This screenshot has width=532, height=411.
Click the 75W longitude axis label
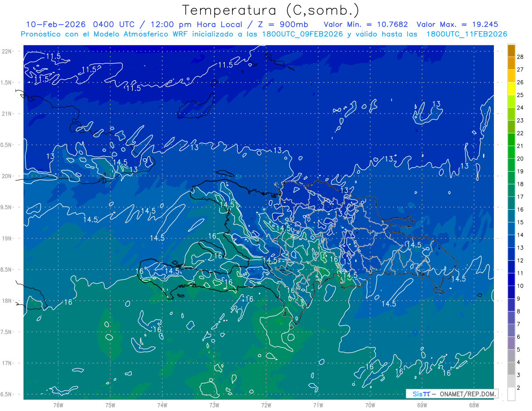coord(110,405)
